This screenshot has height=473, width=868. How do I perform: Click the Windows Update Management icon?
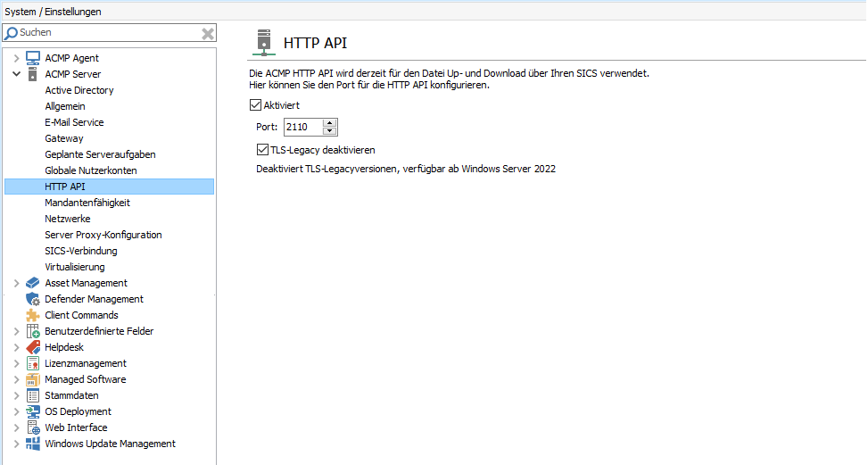pyautogui.click(x=33, y=444)
